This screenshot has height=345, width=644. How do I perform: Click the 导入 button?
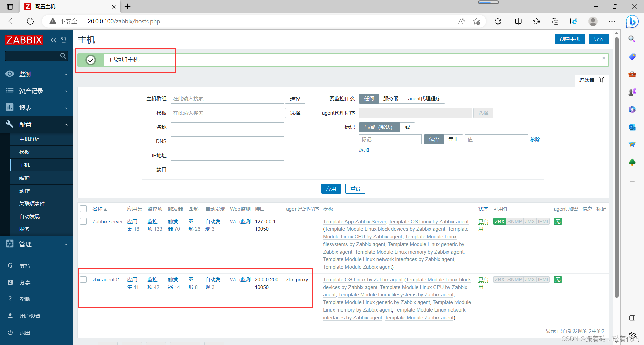tap(599, 39)
